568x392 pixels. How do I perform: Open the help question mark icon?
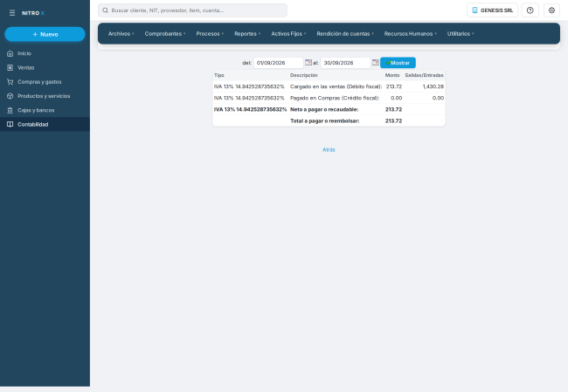pyautogui.click(x=530, y=10)
